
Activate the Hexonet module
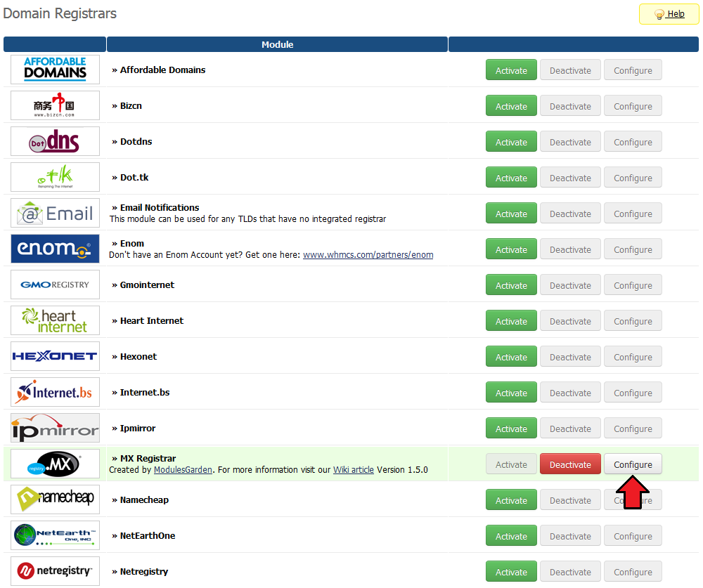(511, 357)
